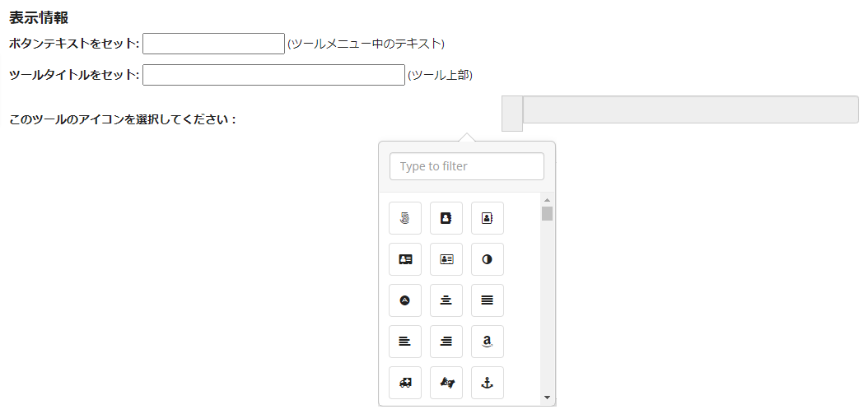
Task: Open the icon picker selection field
Action: (690, 109)
